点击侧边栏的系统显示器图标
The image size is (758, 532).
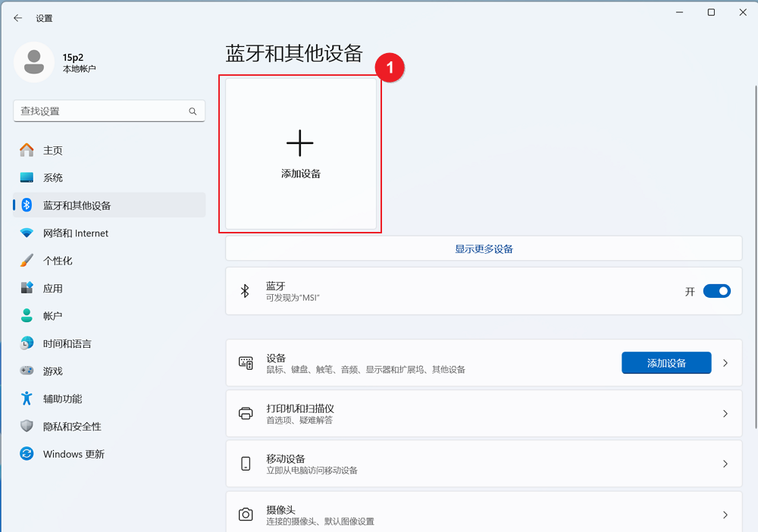point(27,177)
